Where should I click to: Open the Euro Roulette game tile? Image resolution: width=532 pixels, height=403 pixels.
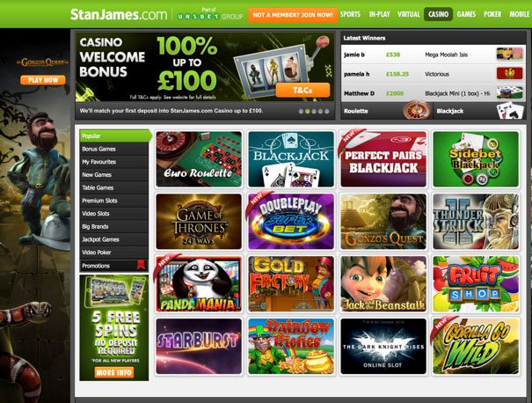coord(199,159)
